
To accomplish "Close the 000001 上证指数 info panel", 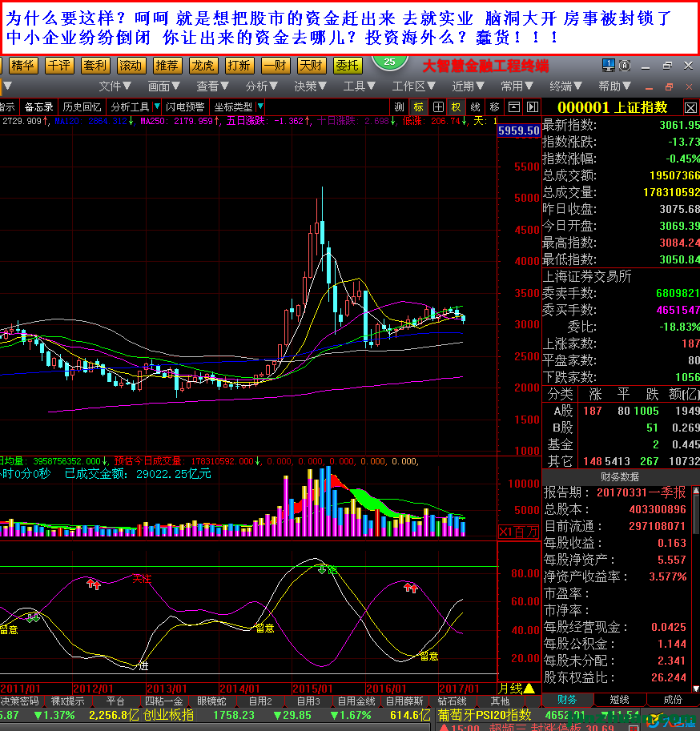I will pos(690,108).
